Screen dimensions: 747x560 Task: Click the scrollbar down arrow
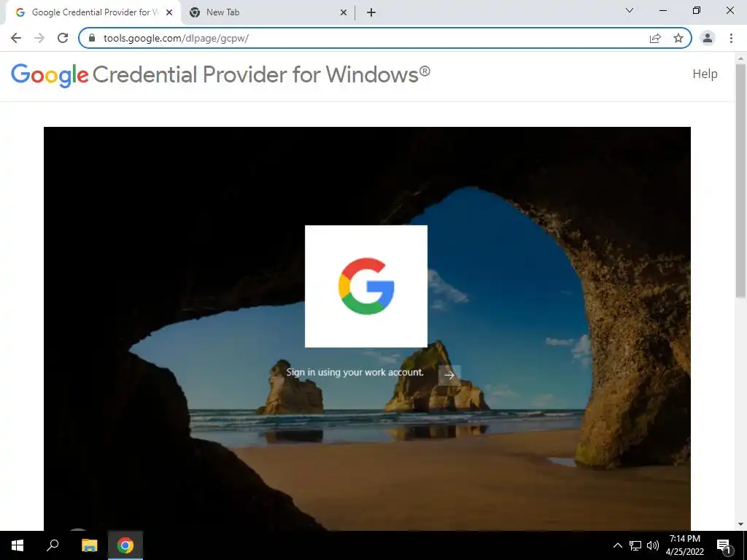click(740, 524)
